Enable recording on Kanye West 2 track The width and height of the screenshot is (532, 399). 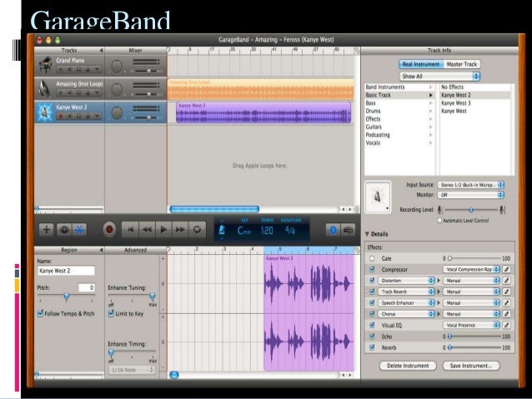[x=61, y=117]
